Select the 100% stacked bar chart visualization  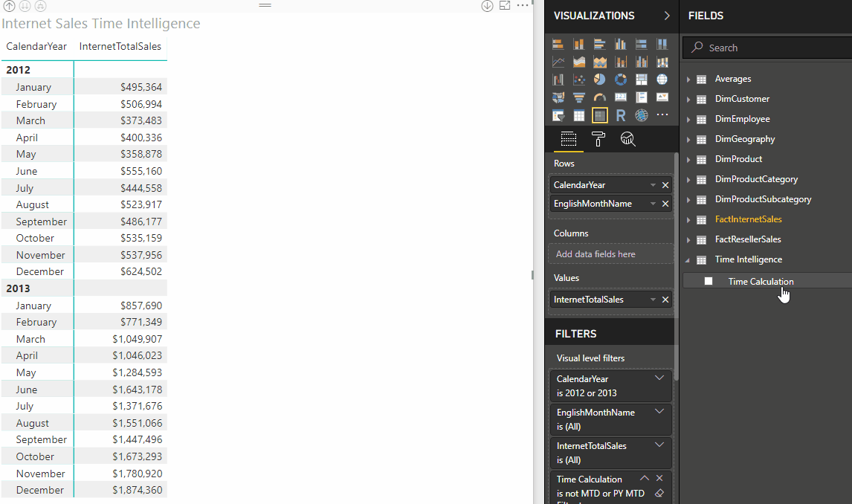pyautogui.click(x=641, y=44)
